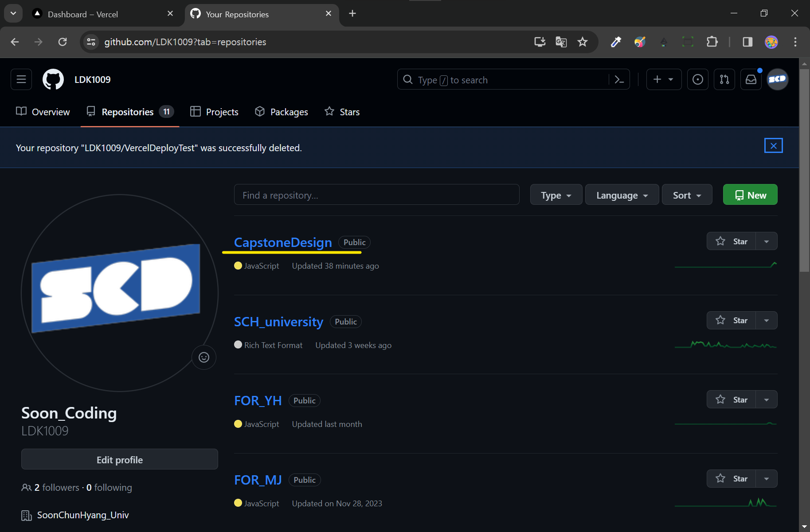Open the GitHub hamburger navigation menu
The width and height of the screenshot is (810, 532).
pyautogui.click(x=21, y=79)
